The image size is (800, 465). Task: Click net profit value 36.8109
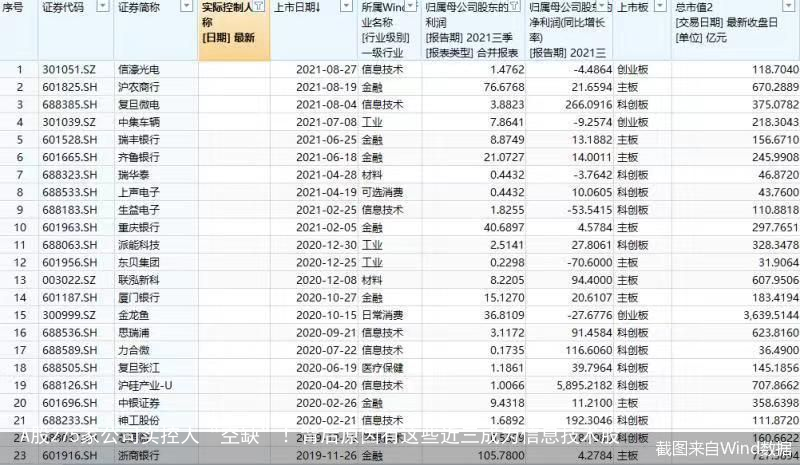(x=504, y=315)
